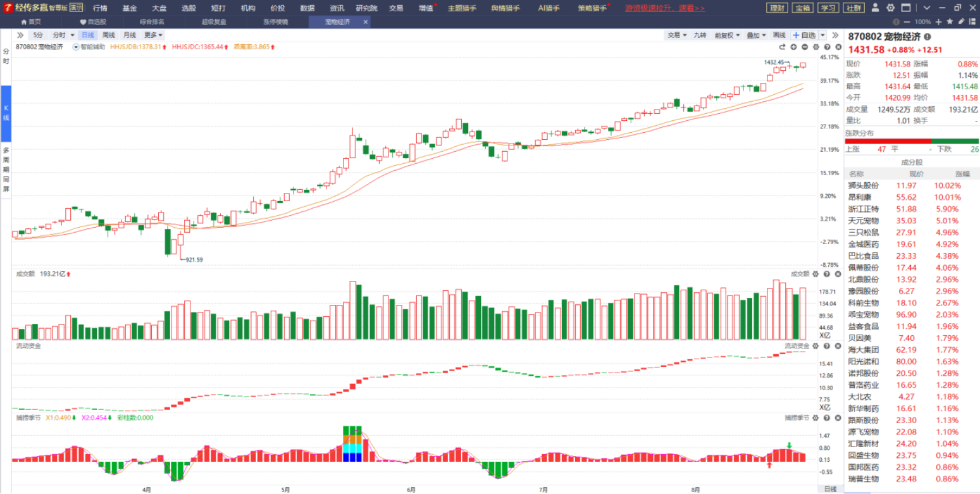Click the 宝箱 button
Viewport: 980px width, 494px height.
803,8
